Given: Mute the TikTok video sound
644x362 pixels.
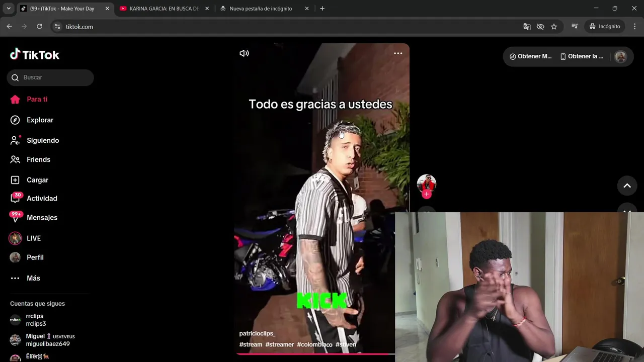Looking at the screenshot, I should click(x=244, y=53).
